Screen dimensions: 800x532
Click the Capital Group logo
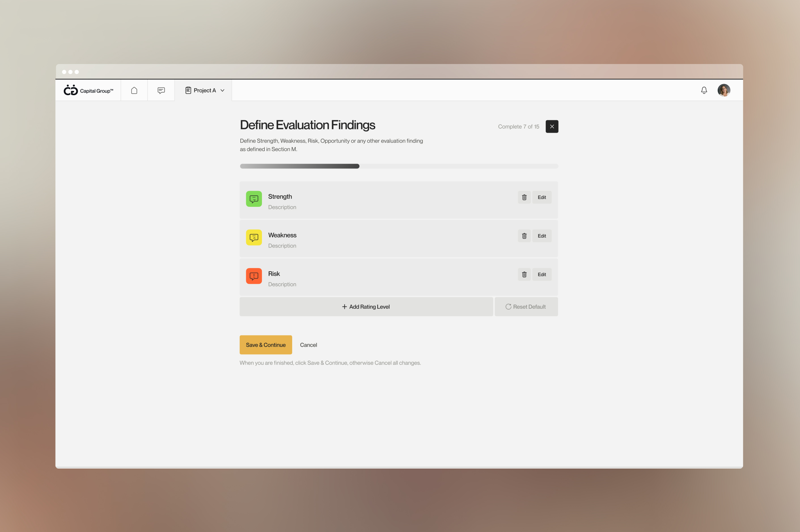click(88, 90)
